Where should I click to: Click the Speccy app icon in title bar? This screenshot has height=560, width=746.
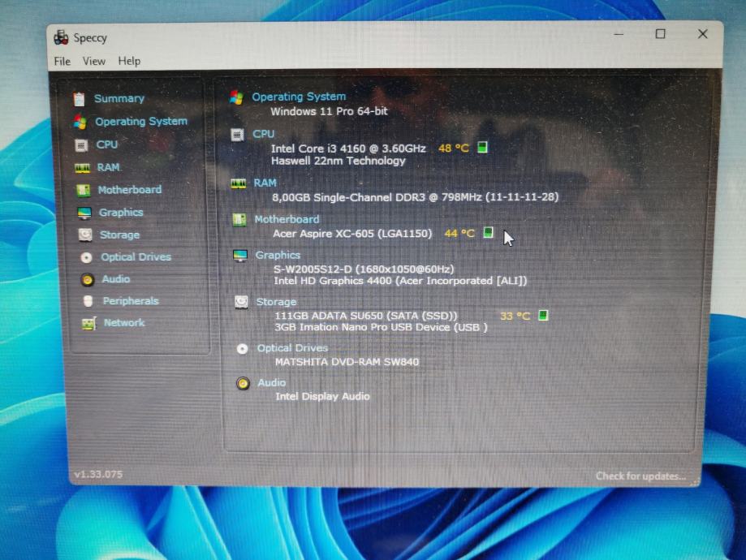point(61,37)
